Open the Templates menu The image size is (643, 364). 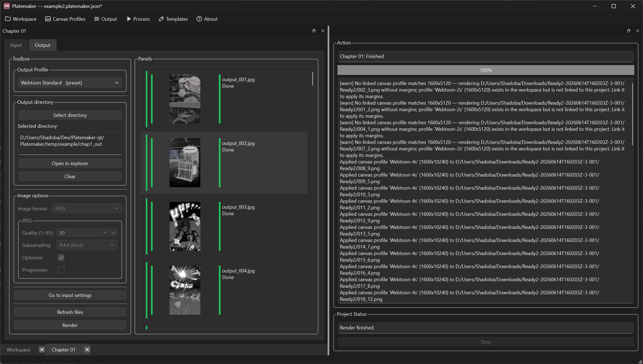tap(173, 19)
